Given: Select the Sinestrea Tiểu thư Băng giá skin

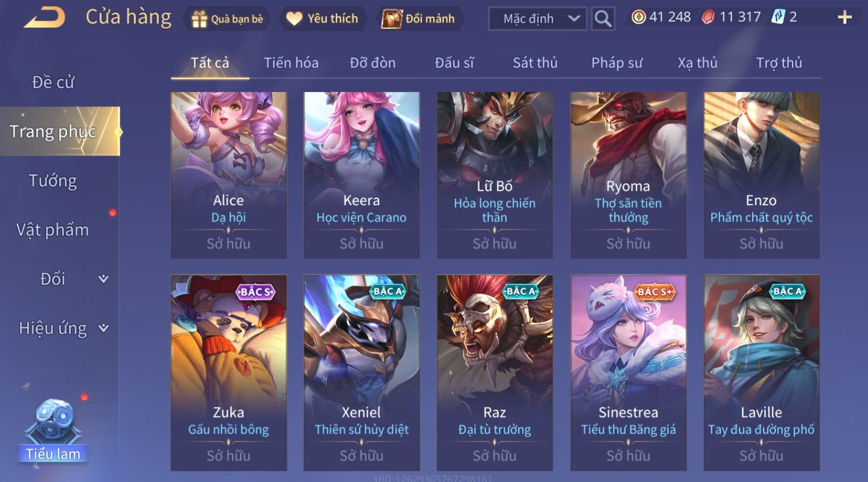Looking at the screenshot, I should coord(628,373).
